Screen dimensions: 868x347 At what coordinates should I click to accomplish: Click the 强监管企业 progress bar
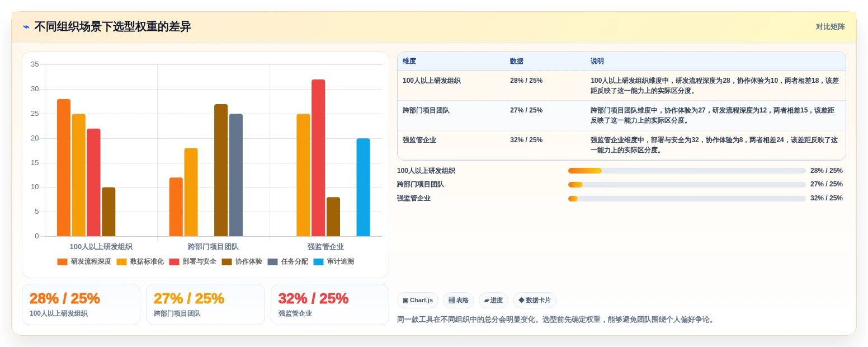click(x=687, y=198)
